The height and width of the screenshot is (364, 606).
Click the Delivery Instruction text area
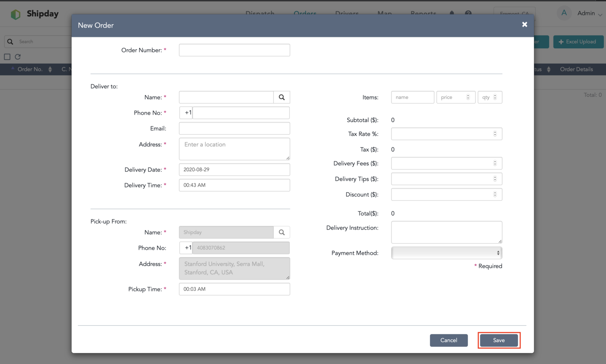coord(446,232)
